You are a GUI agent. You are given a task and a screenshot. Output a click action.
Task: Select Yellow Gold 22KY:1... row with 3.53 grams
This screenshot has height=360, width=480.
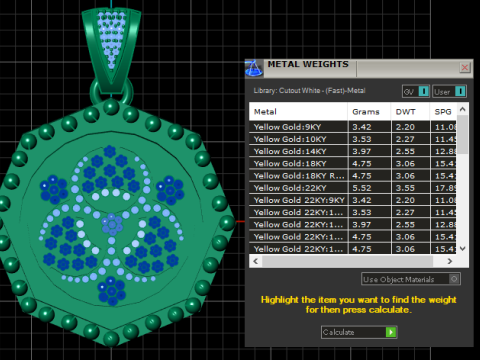pyautogui.click(x=353, y=212)
